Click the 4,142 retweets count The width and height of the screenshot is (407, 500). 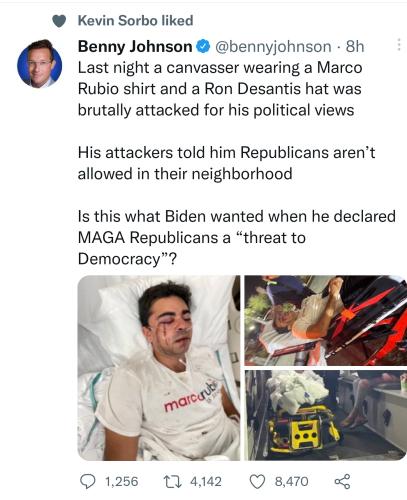click(x=206, y=482)
